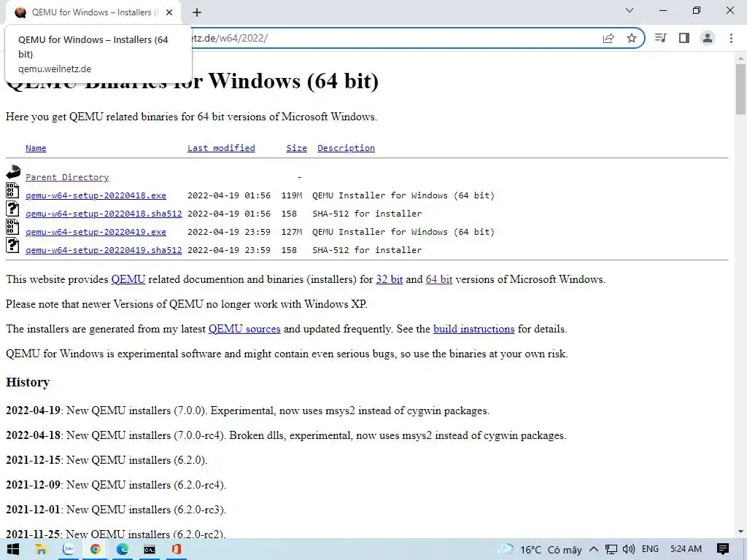Click the share page icon in address bar
The width and height of the screenshot is (747, 560).
click(608, 38)
